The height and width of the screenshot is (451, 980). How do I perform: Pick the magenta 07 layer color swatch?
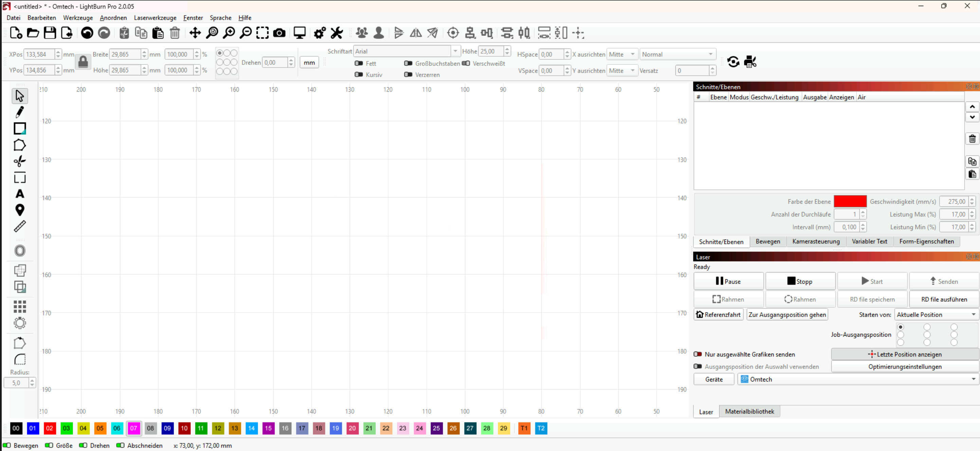point(133,428)
